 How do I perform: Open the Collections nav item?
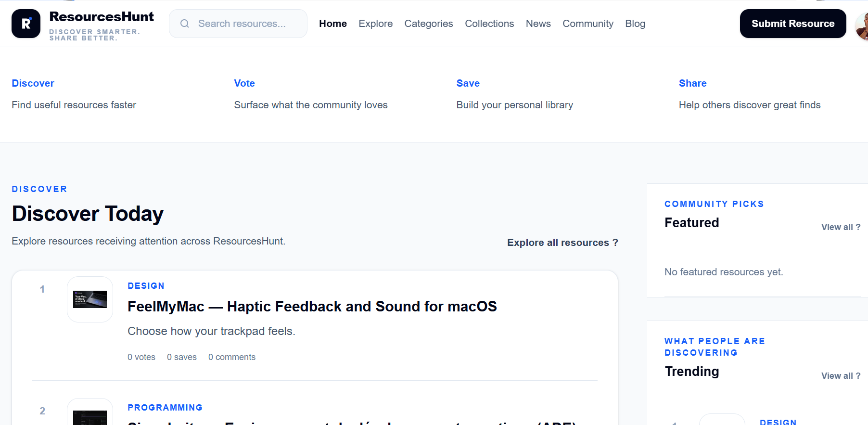tap(489, 24)
